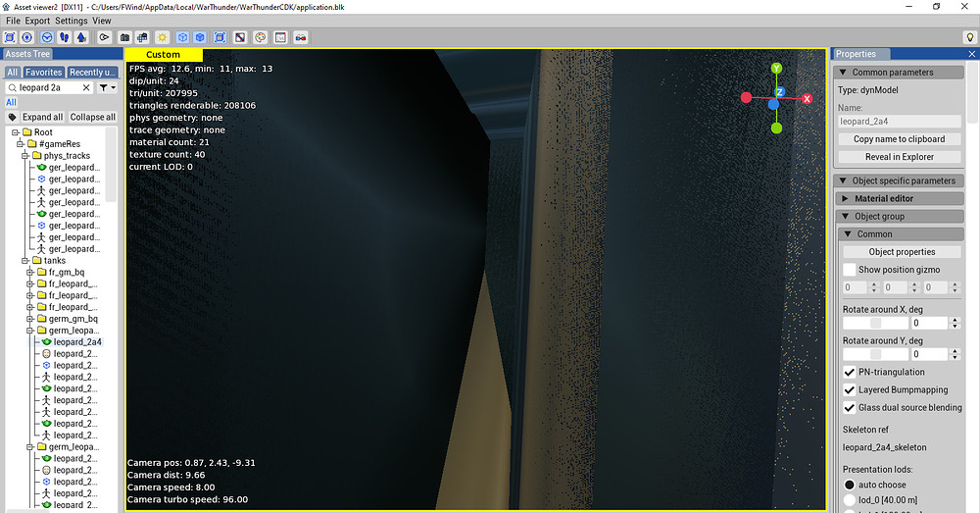This screenshot has width=980, height=513.
Task: Expand the Material editor section
Action: click(x=899, y=198)
